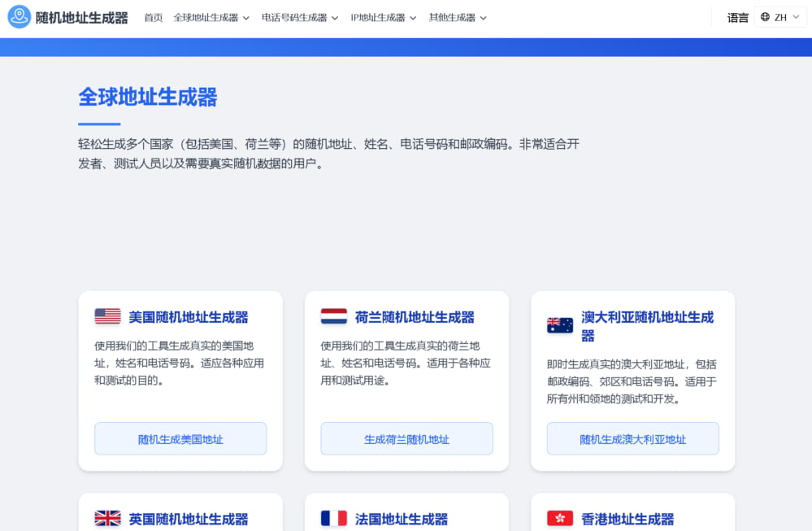
Task: Open the 美国随机地址生成器 title link
Action: pyautogui.click(x=189, y=317)
